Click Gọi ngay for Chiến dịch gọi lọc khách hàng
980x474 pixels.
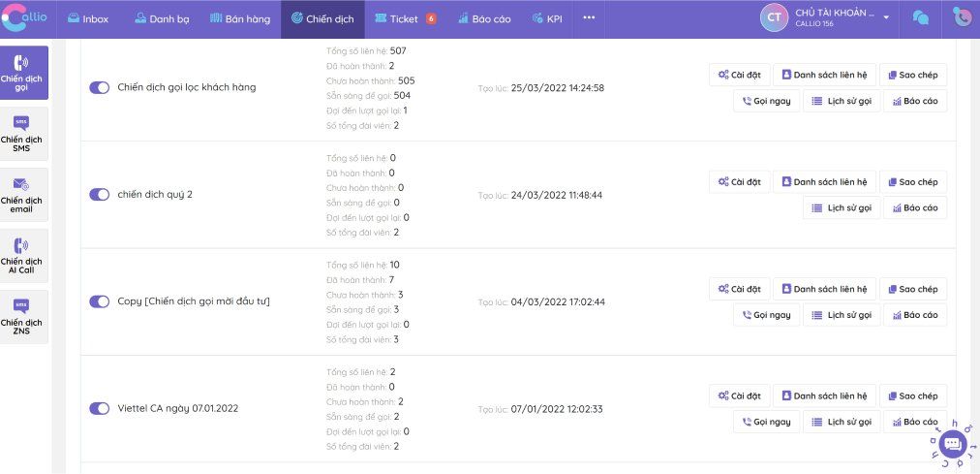pos(766,100)
